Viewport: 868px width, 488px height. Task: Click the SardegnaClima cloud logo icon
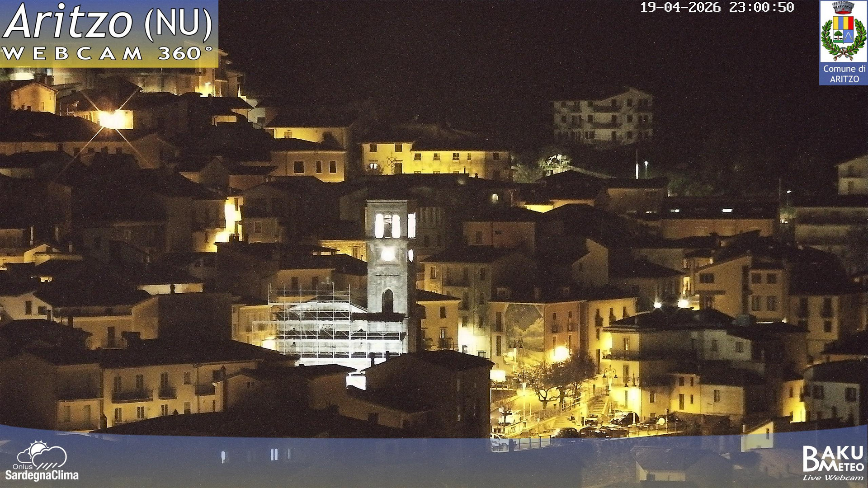click(x=42, y=455)
